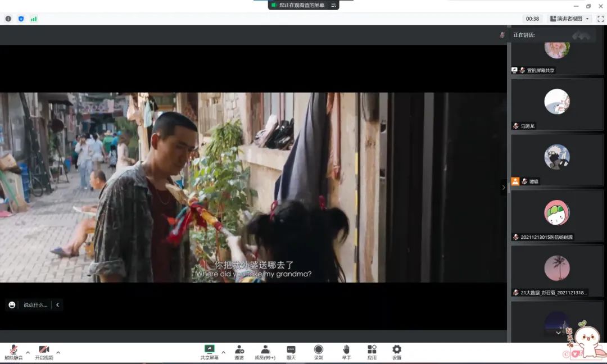Open the 演讲者视图 layout dropdown
607x364 pixels.
(x=569, y=19)
